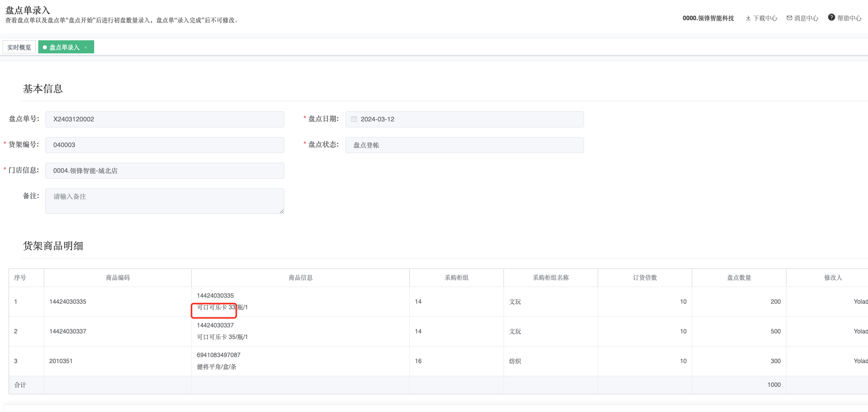
Task: Click the 货架商品明细 section heading
Action: click(x=53, y=246)
